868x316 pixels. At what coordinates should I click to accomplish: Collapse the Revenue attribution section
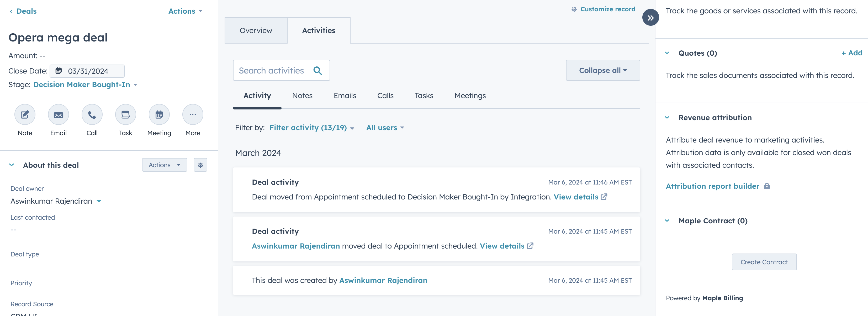[x=667, y=118]
